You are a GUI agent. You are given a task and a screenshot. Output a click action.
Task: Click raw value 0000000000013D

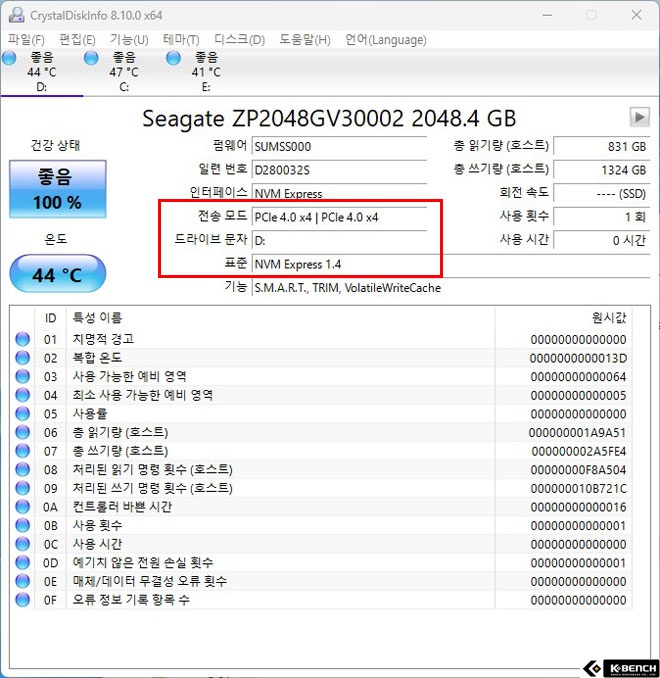[578, 358]
